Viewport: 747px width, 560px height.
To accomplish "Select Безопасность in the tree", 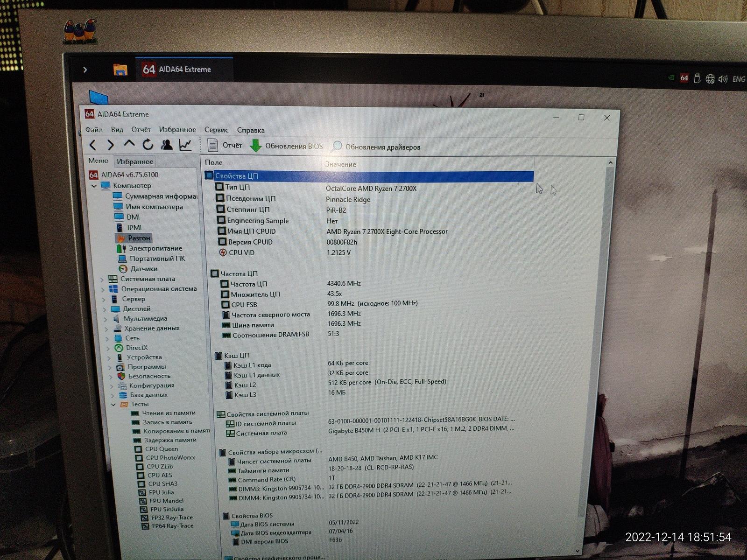I will point(144,376).
